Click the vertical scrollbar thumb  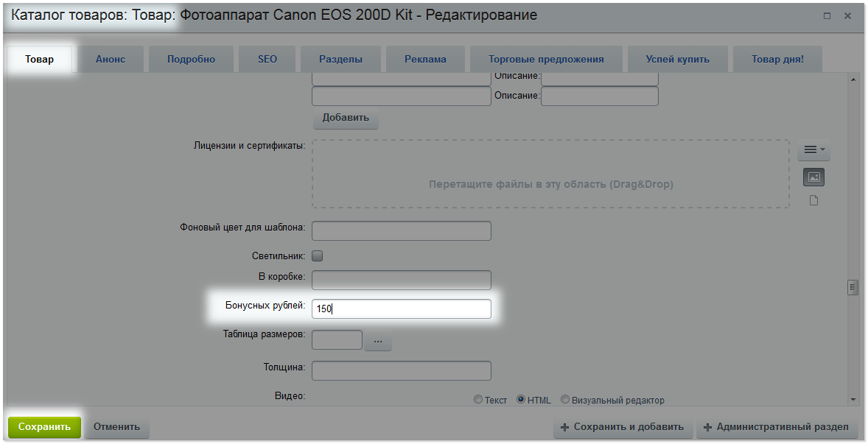(x=853, y=287)
